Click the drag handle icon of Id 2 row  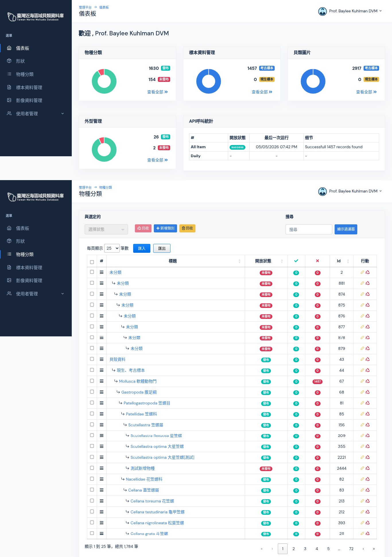[102, 272]
